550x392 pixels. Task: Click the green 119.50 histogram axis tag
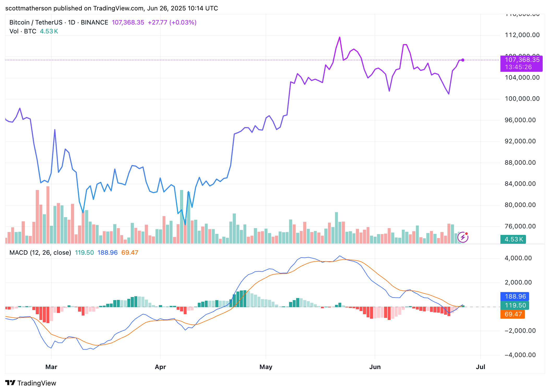pyautogui.click(x=515, y=305)
